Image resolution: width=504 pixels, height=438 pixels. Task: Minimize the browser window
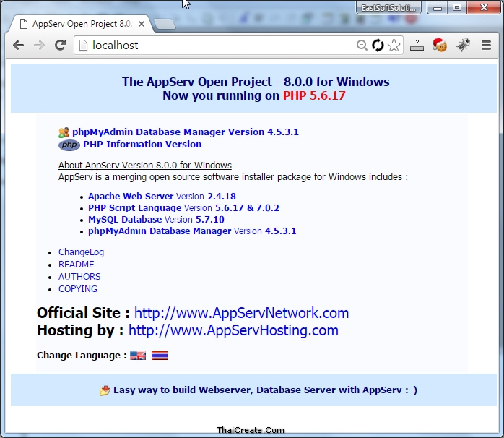437,8
